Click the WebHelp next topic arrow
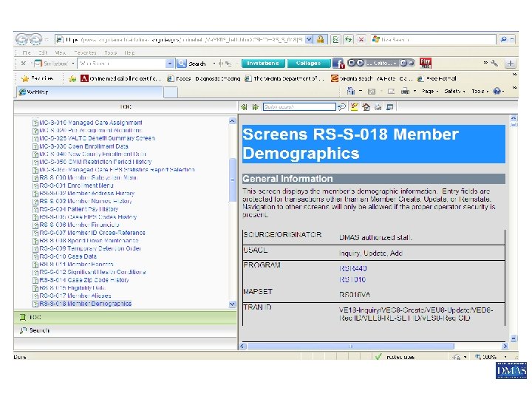The image size is (532, 399). click(256, 107)
